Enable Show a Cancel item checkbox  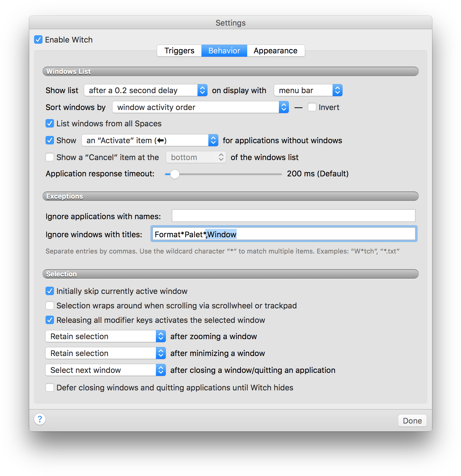coord(50,157)
